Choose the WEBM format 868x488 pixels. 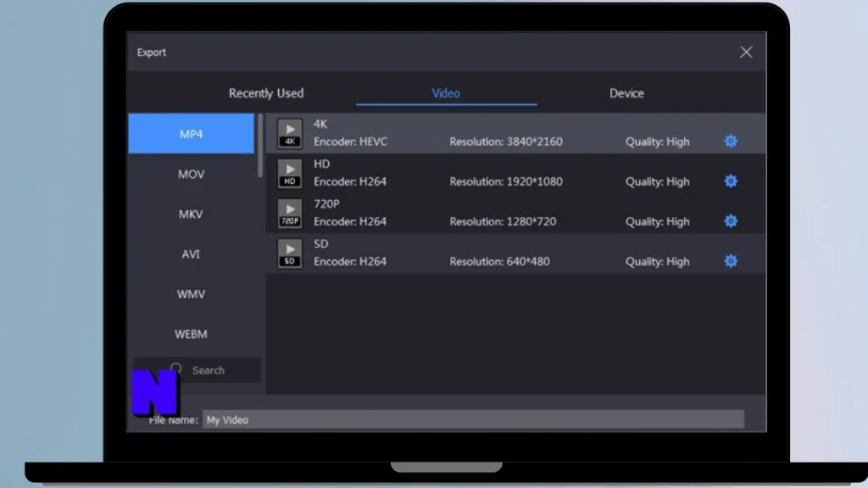click(x=191, y=334)
